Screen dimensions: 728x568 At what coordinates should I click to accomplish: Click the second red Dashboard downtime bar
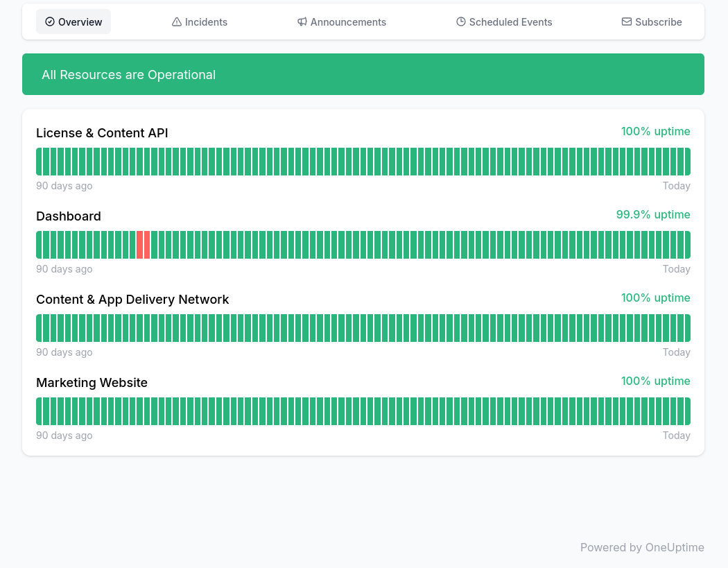point(147,245)
